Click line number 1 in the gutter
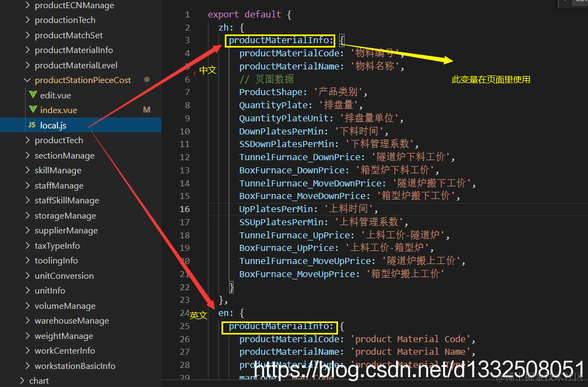The image size is (588, 387). (x=187, y=15)
